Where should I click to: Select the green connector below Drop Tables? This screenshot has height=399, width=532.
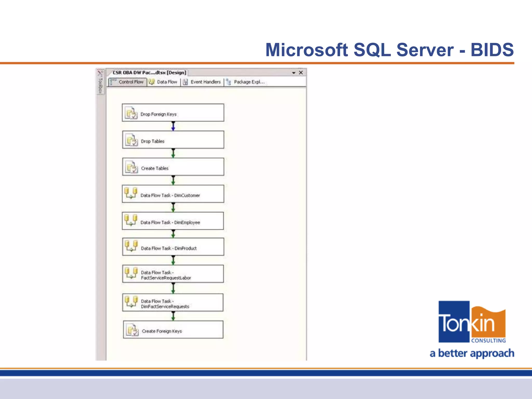click(x=173, y=153)
